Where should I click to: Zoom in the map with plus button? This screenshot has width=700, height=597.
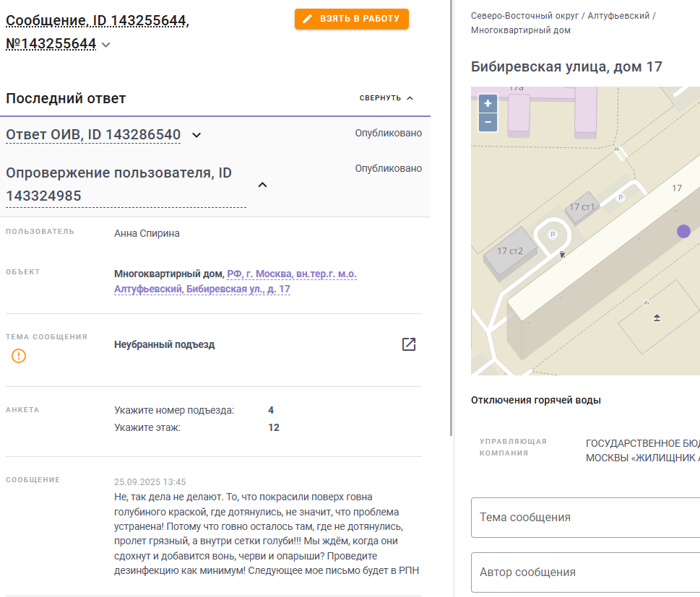[488, 103]
